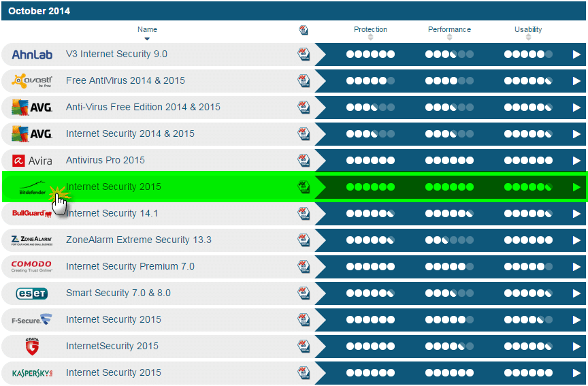588x386 pixels.
Task: Click the certified badge in the BullGuard row
Action: click(x=304, y=214)
